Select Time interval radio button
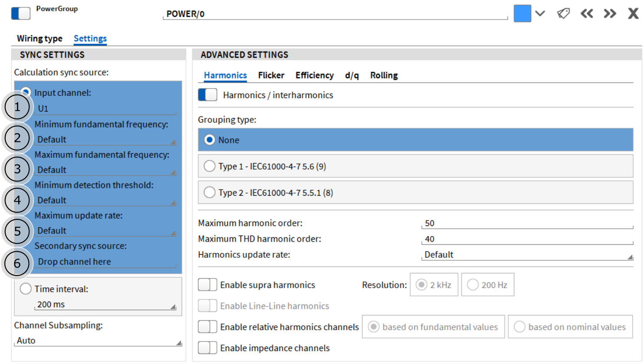Image resolution: width=644 pixels, height=364 pixels. 26,289
